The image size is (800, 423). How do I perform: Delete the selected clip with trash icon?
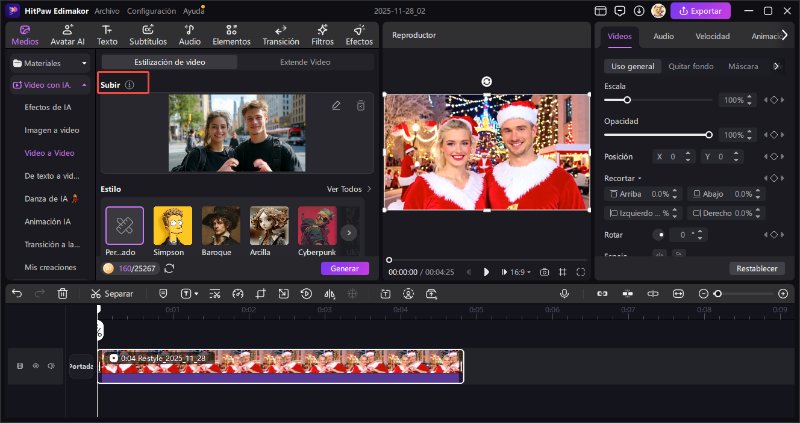coord(62,293)
